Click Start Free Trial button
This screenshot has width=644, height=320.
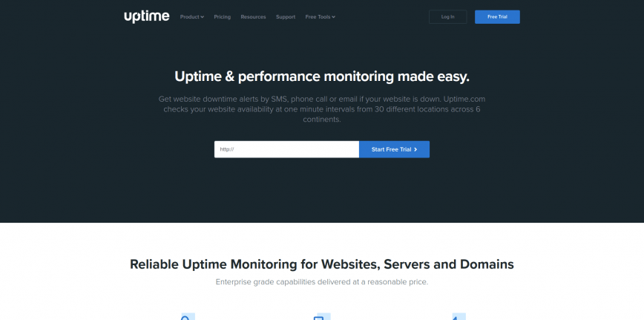pyautogui.click(x=394, y=149)
